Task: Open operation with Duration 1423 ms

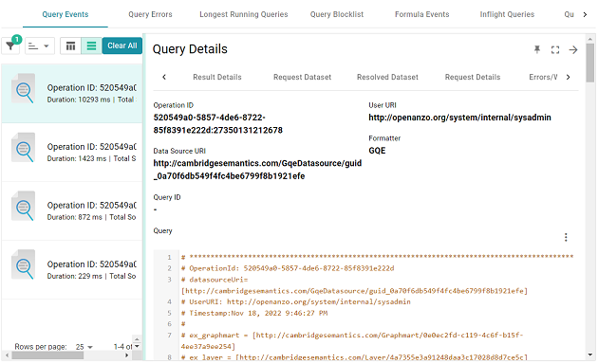Action: click(x=72, y=152)
